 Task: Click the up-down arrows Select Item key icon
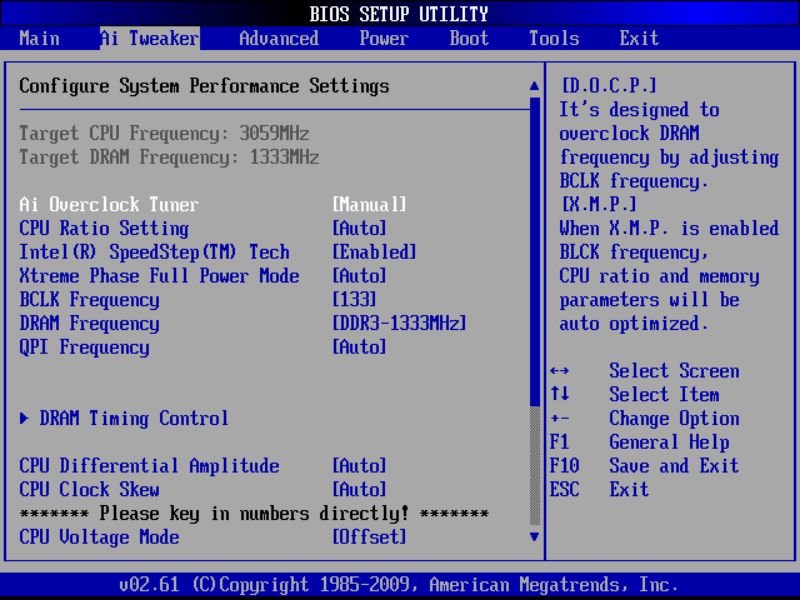560,394
